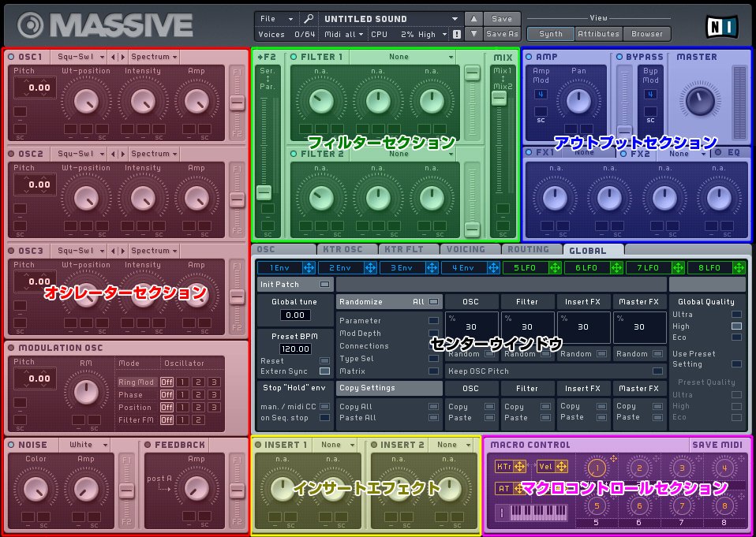Toggle the OSC1 power LED

[x=12, y=57]
